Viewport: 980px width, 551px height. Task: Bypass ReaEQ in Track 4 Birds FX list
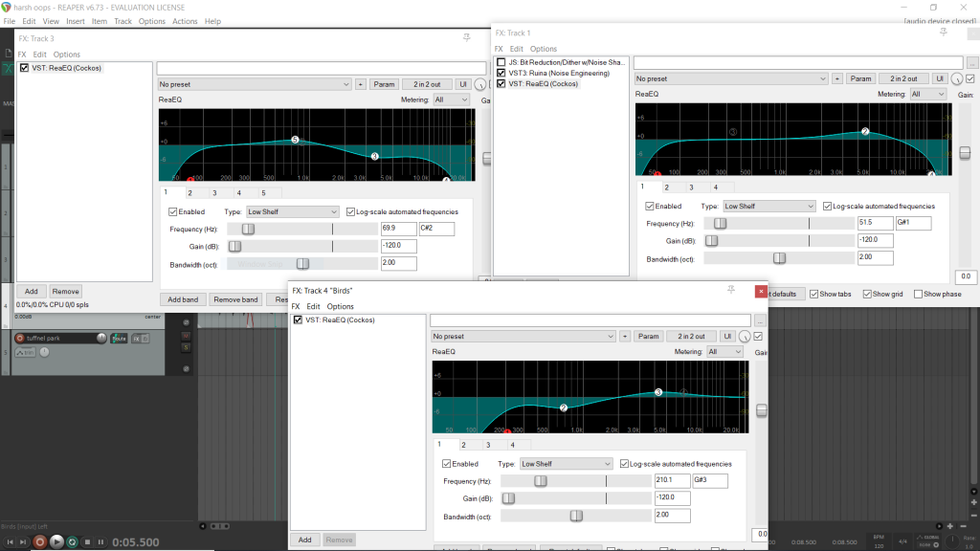[x=299, y=320]
